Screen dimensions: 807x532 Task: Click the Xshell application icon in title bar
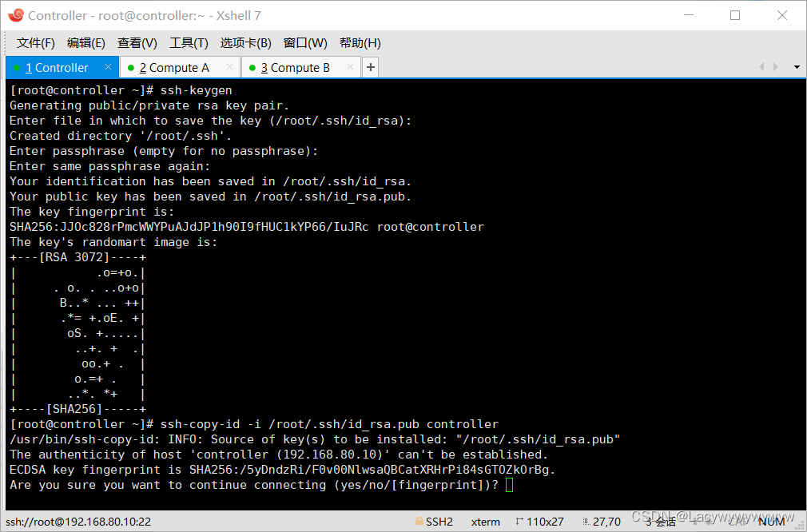pyautogui.click(x=16, y=14)
